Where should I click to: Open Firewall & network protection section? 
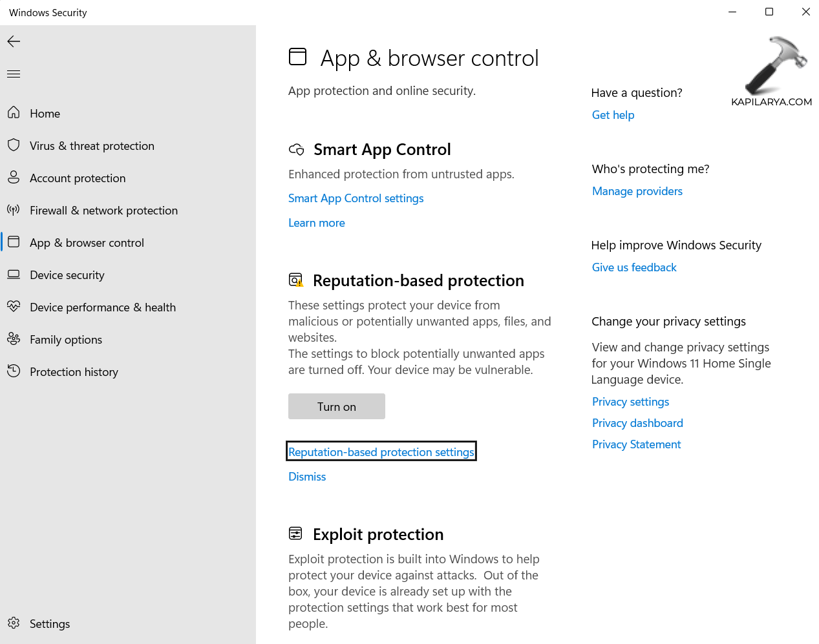tap(103, 211)
